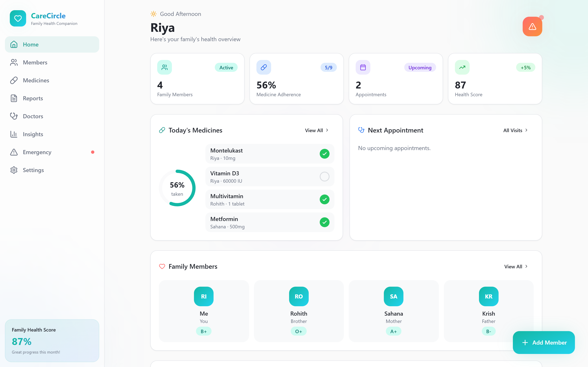The height and width of the screenshot is (367, 588).
Task: Go to Doctors in the sidebar
Action: pyautogui.click(x=33, y=116)
